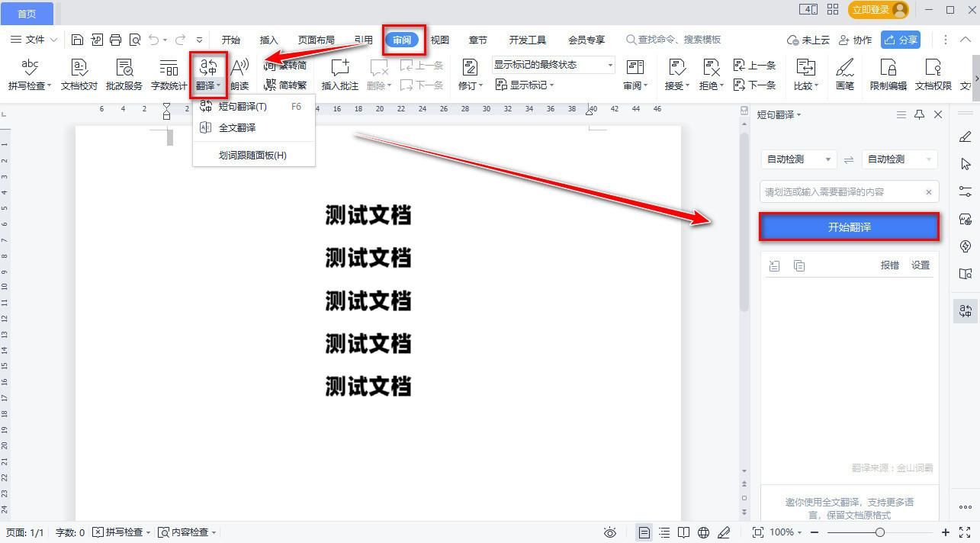Image resolution: width=980 pixels, height=543 pixels.
Task: Click the eye protection mode icon in status bar
Action: (610, 532)
